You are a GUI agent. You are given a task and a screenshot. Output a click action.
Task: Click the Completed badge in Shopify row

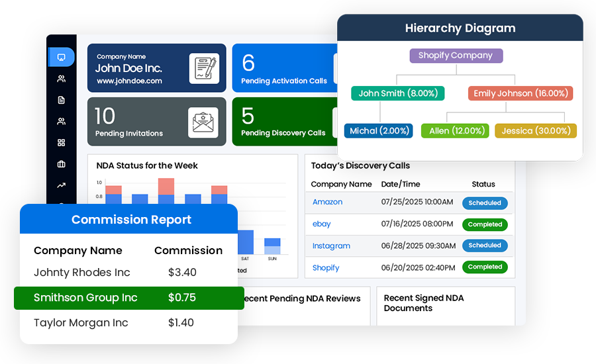[x=485, y=267]
